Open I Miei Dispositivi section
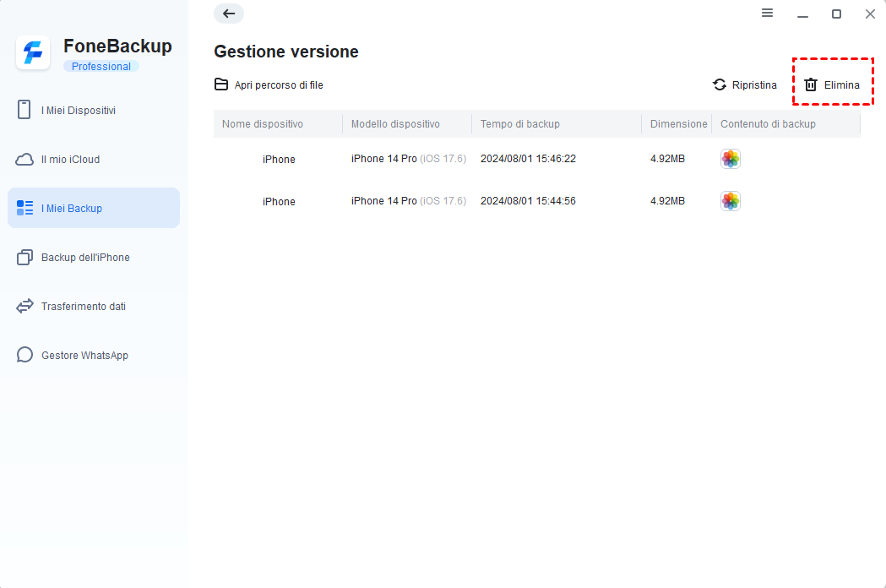This screenshot has width=886, height=588. point(79,111)
